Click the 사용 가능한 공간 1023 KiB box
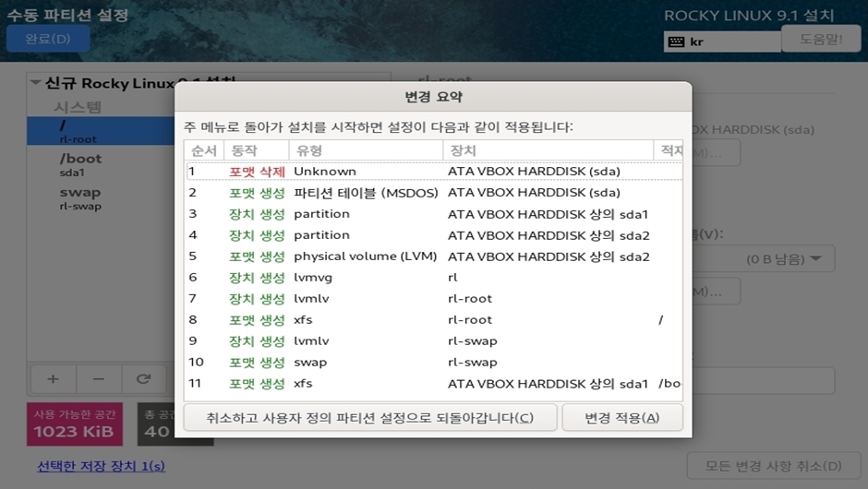The image size is (868, 489). 75,423
